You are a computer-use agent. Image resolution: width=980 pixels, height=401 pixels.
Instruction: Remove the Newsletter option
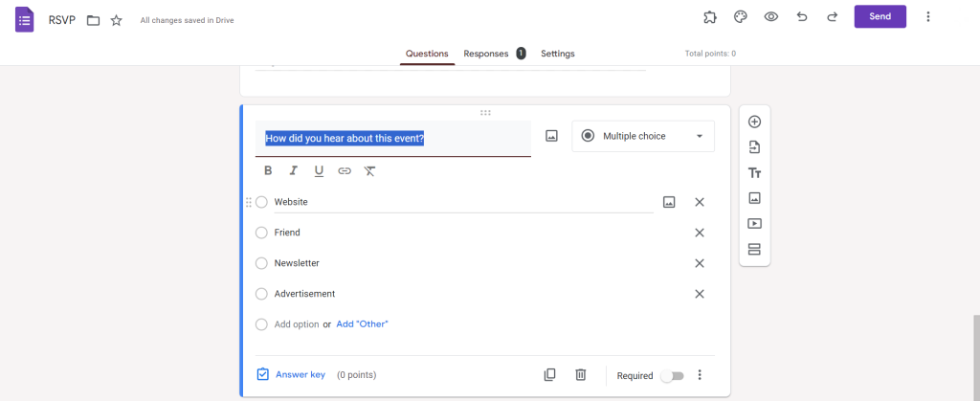tap(700, 263)
